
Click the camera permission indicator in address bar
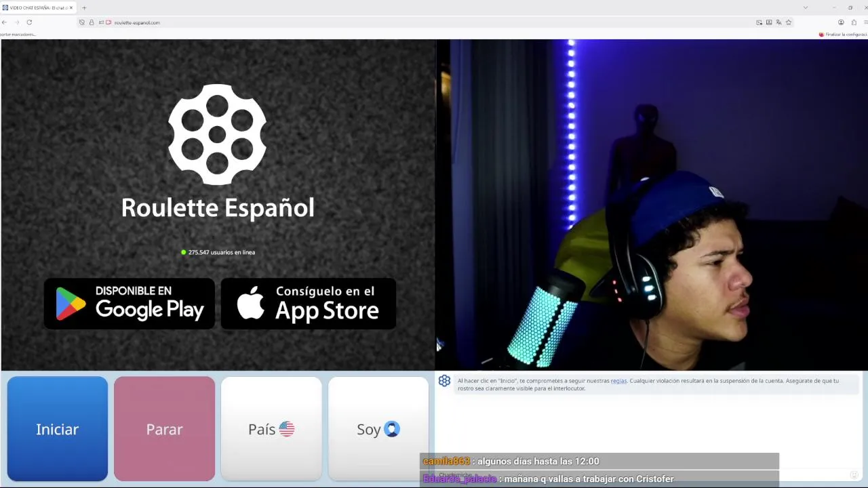108,22
